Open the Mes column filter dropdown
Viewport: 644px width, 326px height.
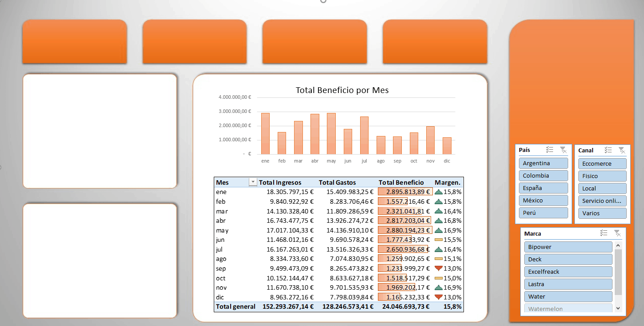[x=253, y=182]
